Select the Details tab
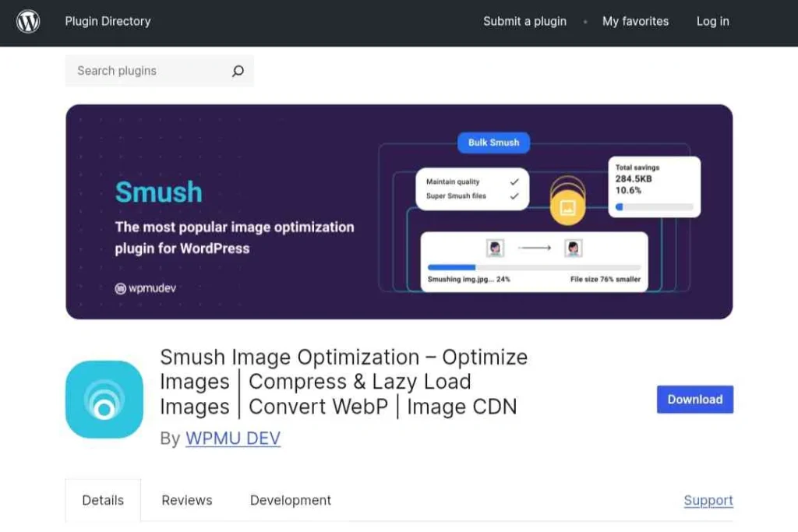 pyautogui.click(x=103, y=500)
